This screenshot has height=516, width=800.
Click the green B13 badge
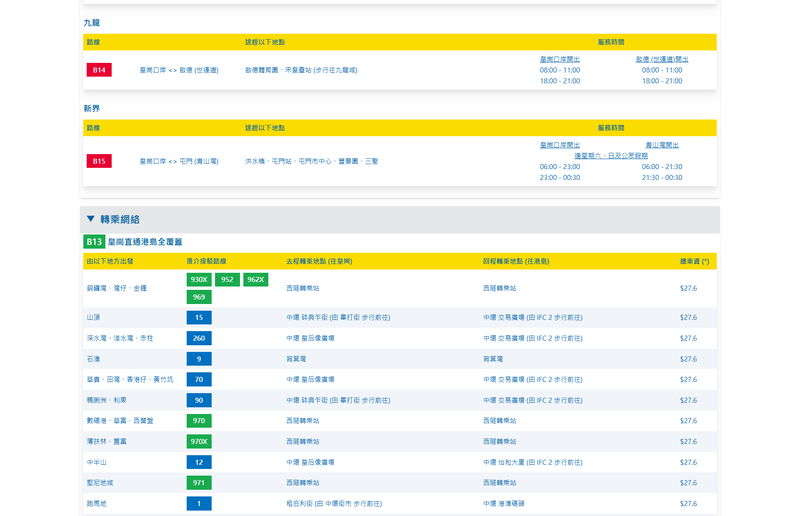click(94, 241)
